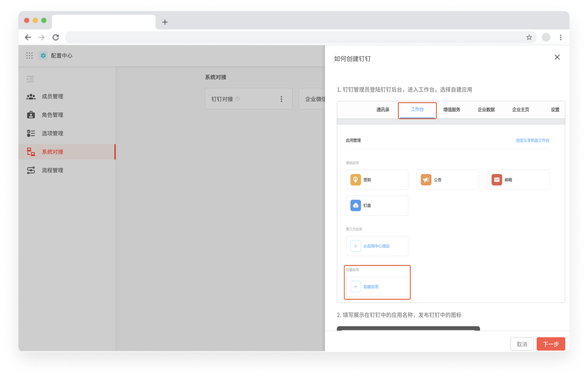Click the 系统对接 network icon
588x378 pixels.
(x=31, y=152)
